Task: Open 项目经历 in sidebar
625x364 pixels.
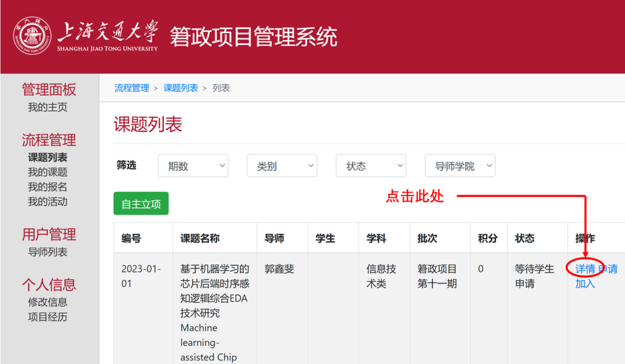Action: click(47, 317)
